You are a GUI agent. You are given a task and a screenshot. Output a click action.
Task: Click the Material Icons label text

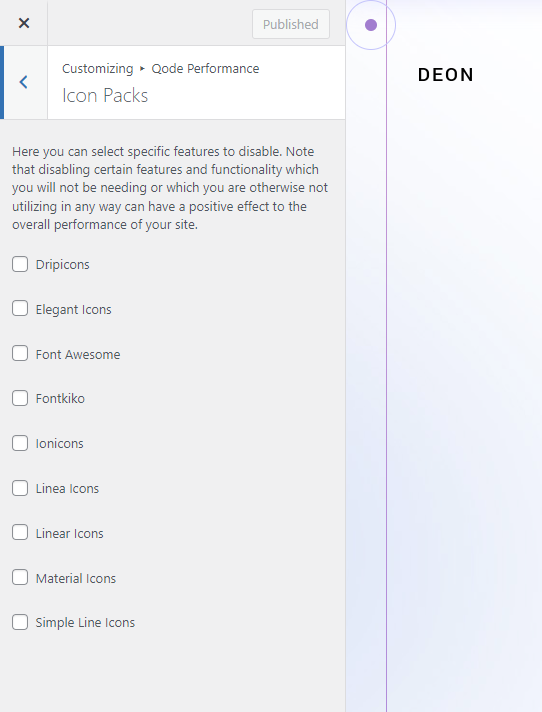[x=76, y=578]
